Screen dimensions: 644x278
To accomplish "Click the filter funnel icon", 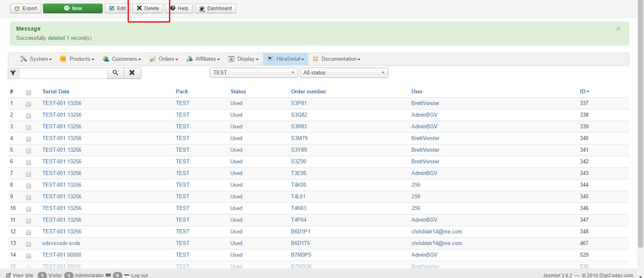I will click(13, 73).
